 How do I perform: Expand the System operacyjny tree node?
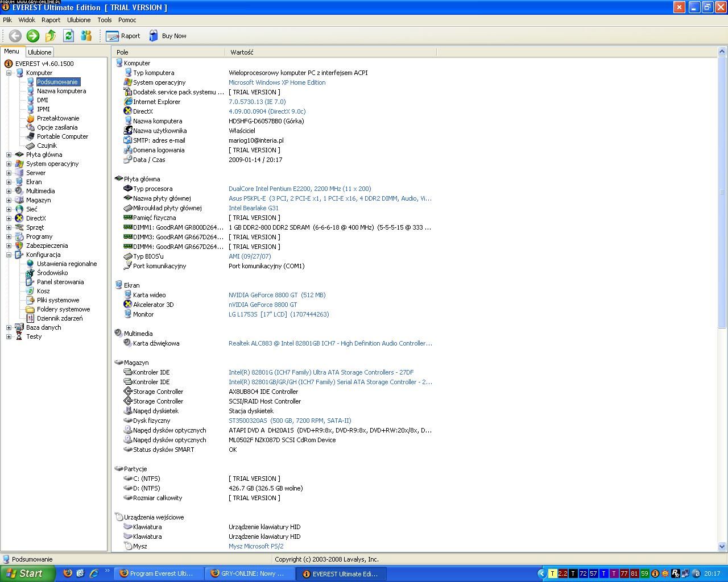click(9, 164)
